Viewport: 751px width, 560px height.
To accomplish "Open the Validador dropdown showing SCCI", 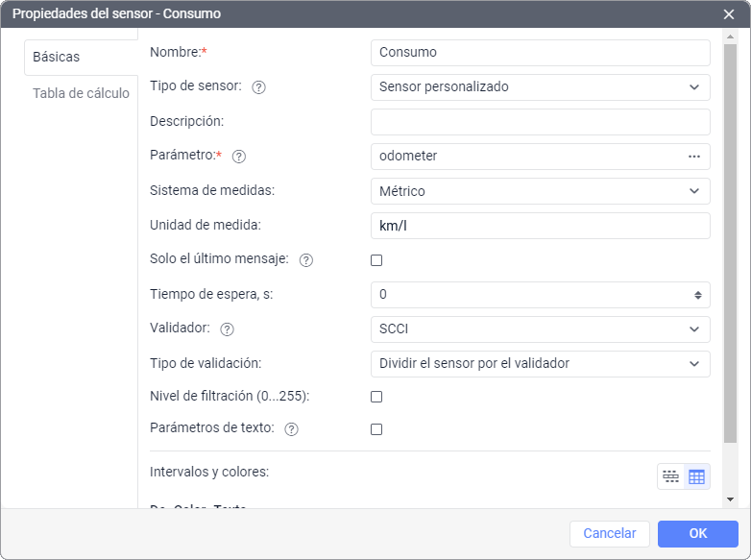I will (x=540, y=329).
